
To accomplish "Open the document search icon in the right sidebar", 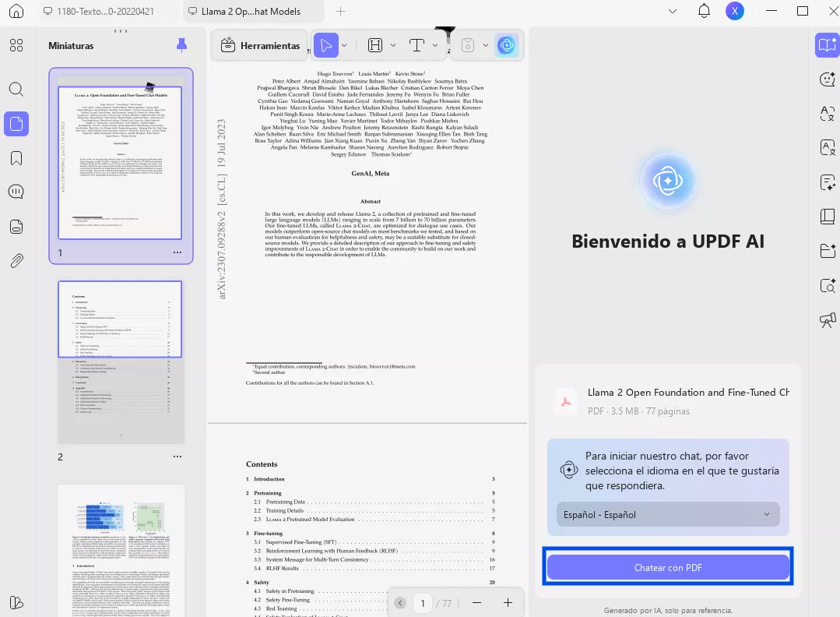I will 827,286.
